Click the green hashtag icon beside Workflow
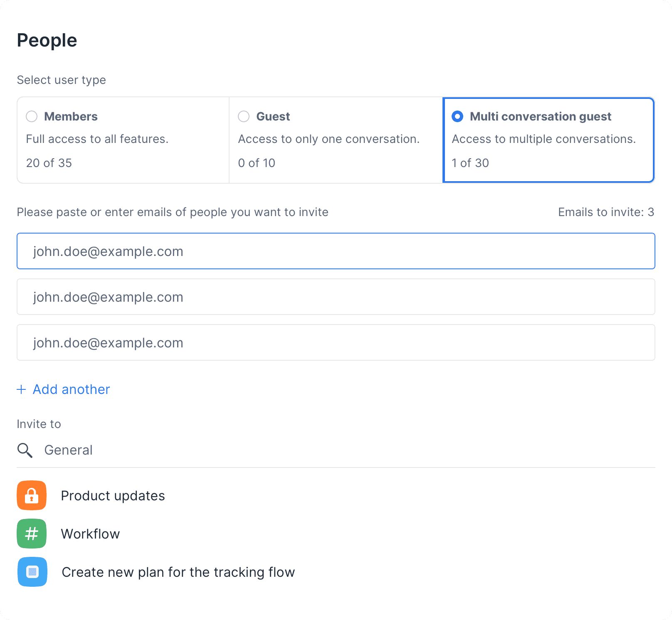This screenshot has width=672, height=620. 31,534
